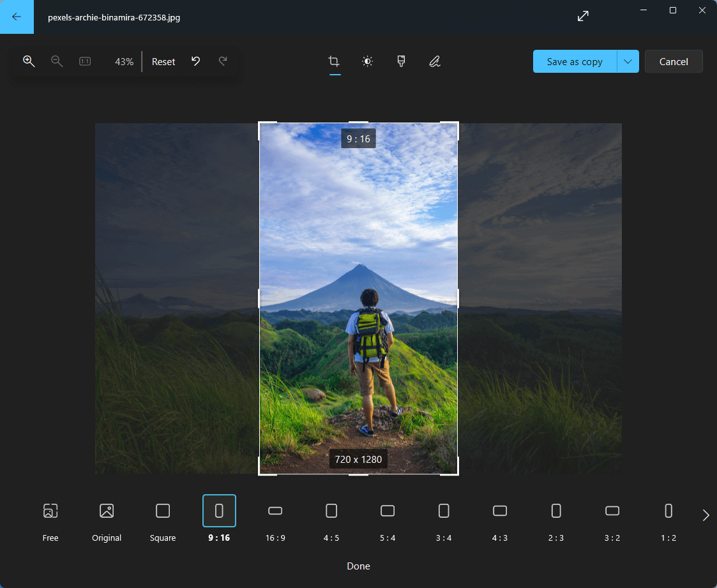Open the Markup pen tool
The width and height of the screenshot is (717, 588).
tap(435, 61)
